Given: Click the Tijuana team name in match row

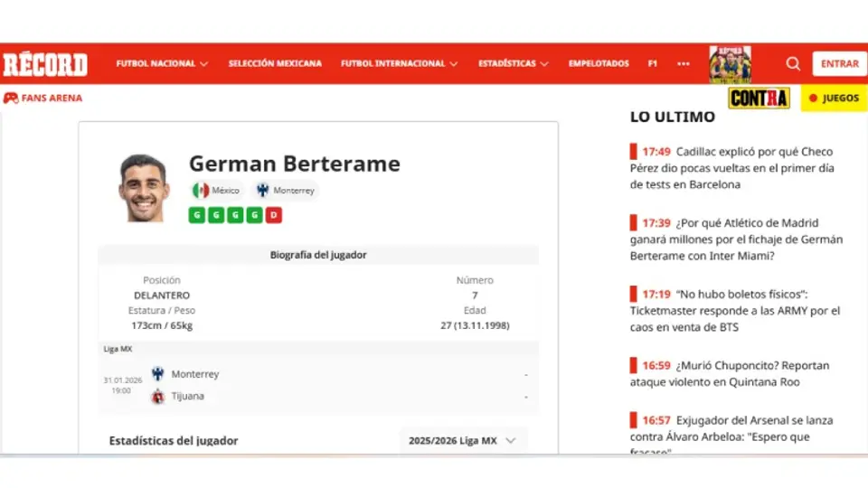Looking at the screenshot, I should [188, 396].
